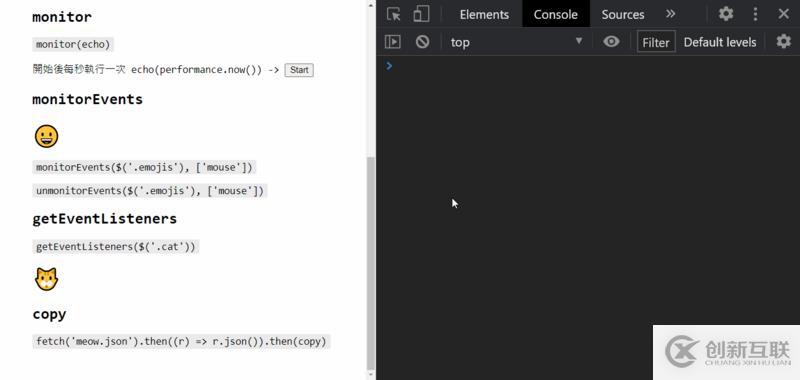Activate the inspect element picker icon
800x380 pixels.
coord(393,14)
